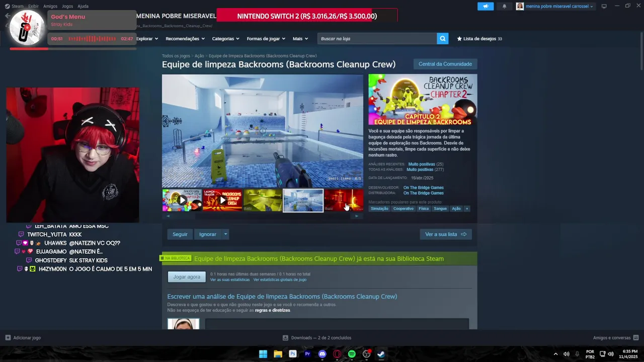
Task: Add more tags with plus button
Action: (x=466, y=209)
